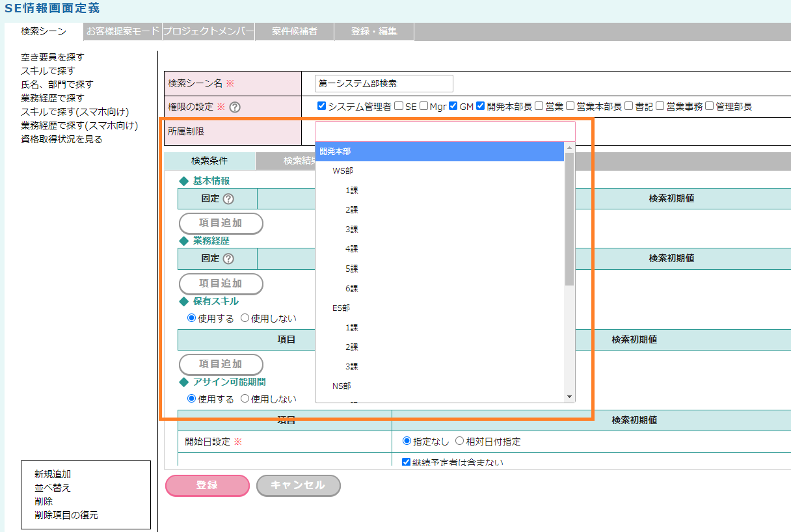This screenshot has height=532, width=791.
Task: Choose 開発本部 from the 所属制限 dropdown list
Action: (x=336, y=152)
